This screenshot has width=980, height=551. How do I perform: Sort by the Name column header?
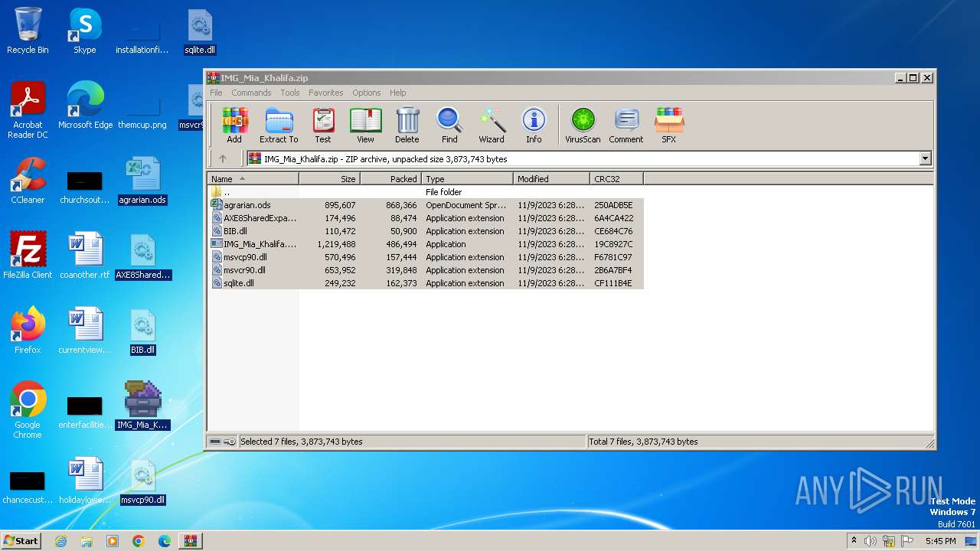(253, 179)
